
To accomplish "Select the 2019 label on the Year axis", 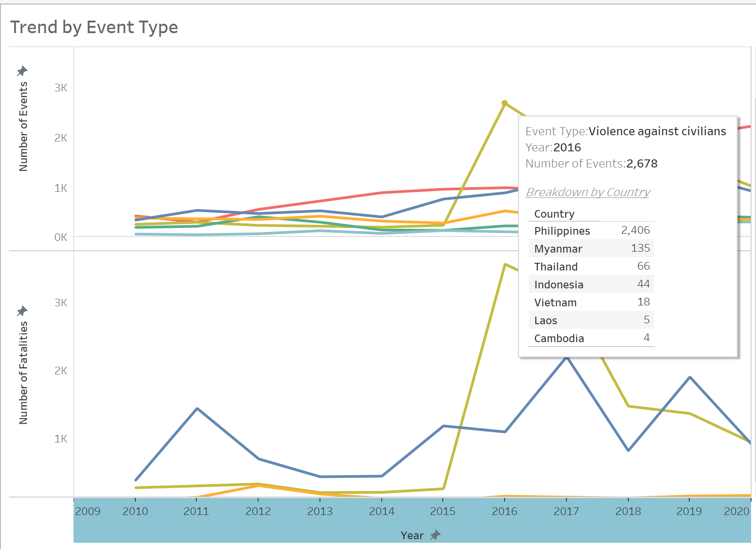I will click(x=689, y=511).
